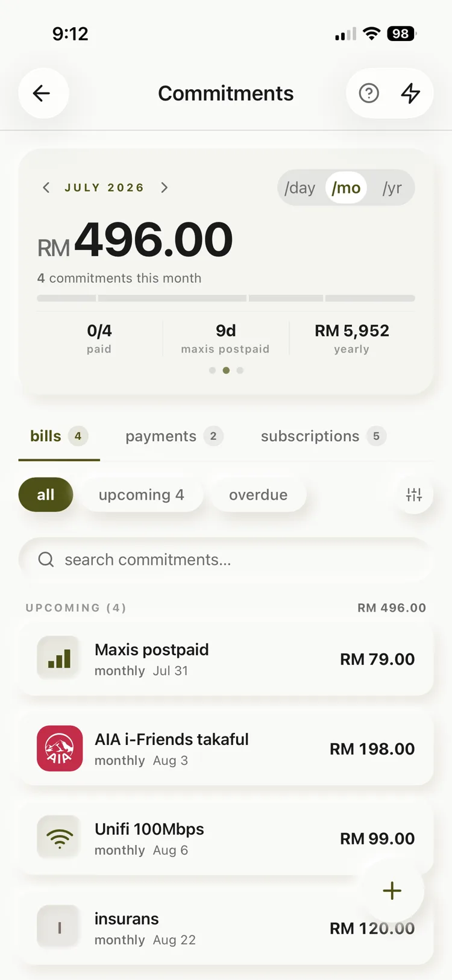The image size is (452, 980).
Task: Switch to the payments tab
Action: (174, 436)
